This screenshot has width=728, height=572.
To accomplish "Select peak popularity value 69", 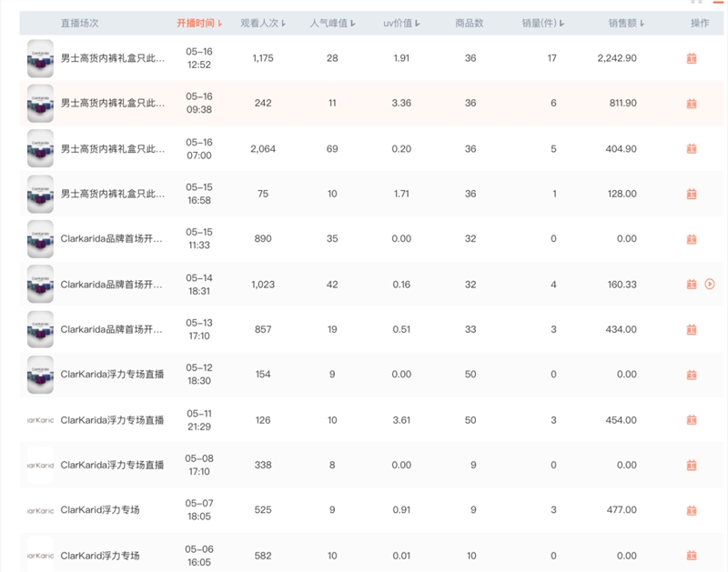I will point(332,149).
